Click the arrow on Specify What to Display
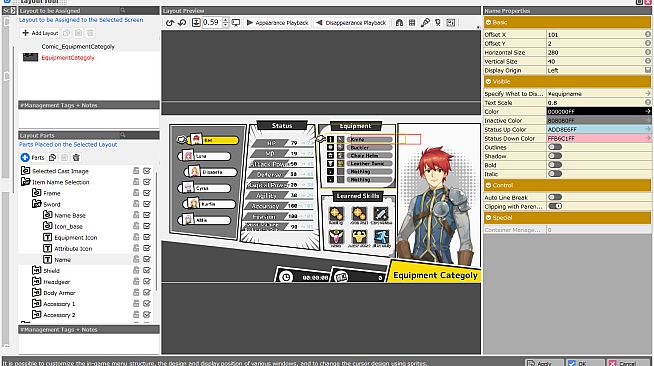This screenshot has width=654, height=366. point(647,93)
